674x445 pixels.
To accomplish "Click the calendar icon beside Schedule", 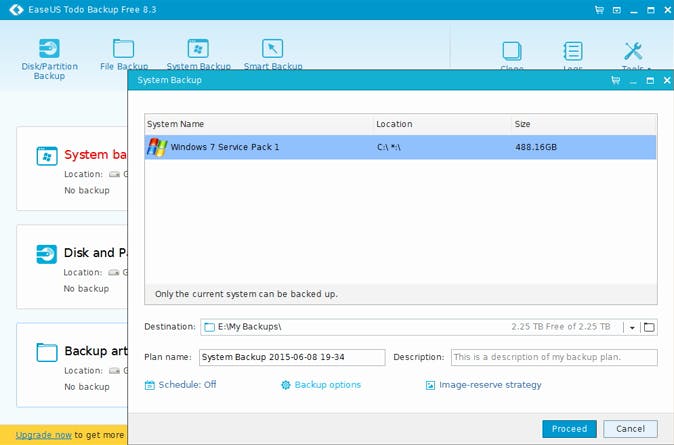I will [x=150, y=385].
